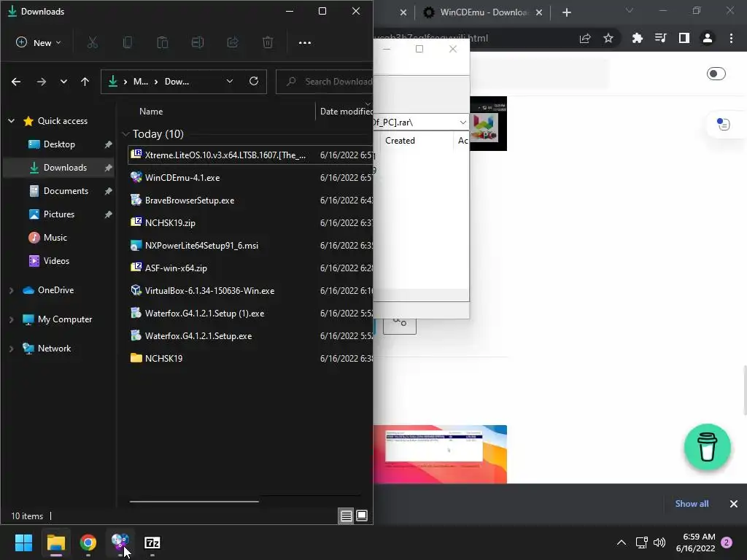Image resolution: width=747 pixels, height=560 pixels.
Task: Expand the My Computer tree node
Action: tap(12, 319)
